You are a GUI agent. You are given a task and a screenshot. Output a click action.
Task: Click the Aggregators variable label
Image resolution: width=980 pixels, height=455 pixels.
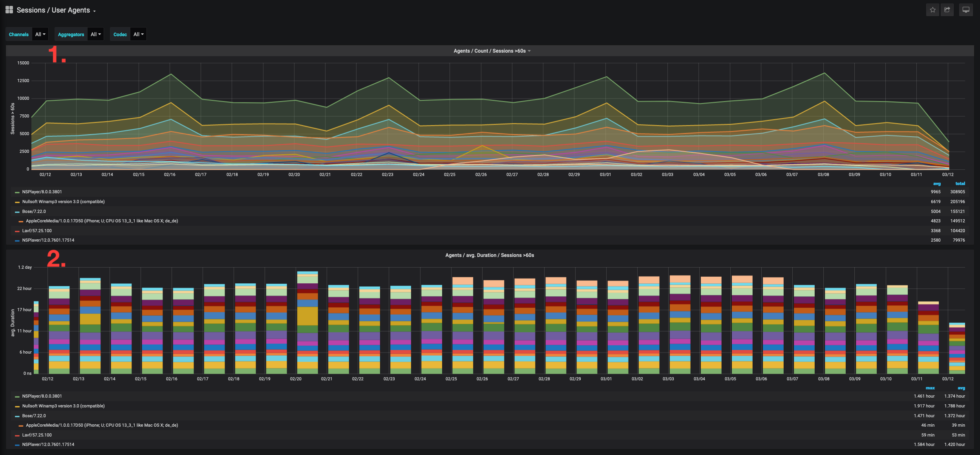click(71, 34)
